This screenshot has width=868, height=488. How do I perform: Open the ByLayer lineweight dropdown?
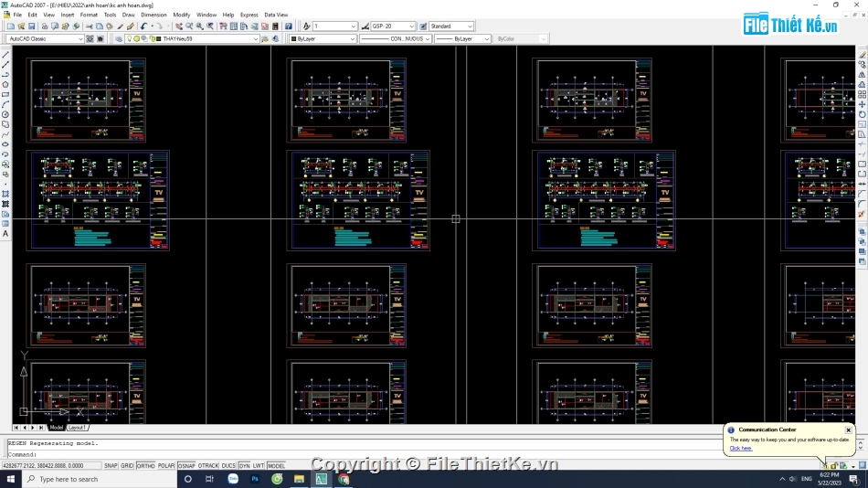click(x=462, y=38)
